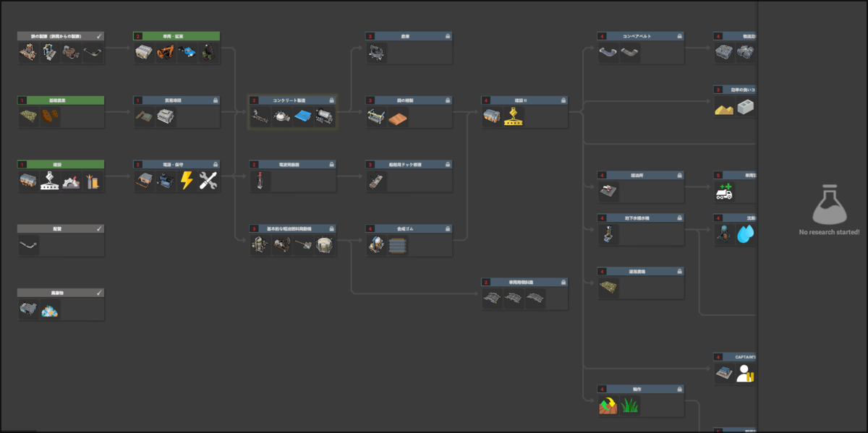Viewport: 868px width, 433px height.
Task: Click the gray concrete block icon
Action: point(746,108)
